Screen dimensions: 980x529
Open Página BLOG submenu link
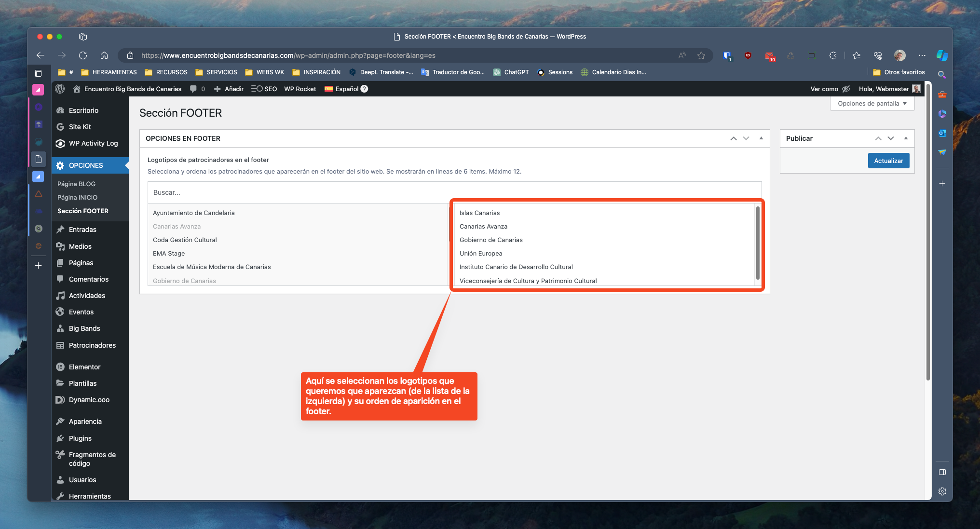[76, 184]
